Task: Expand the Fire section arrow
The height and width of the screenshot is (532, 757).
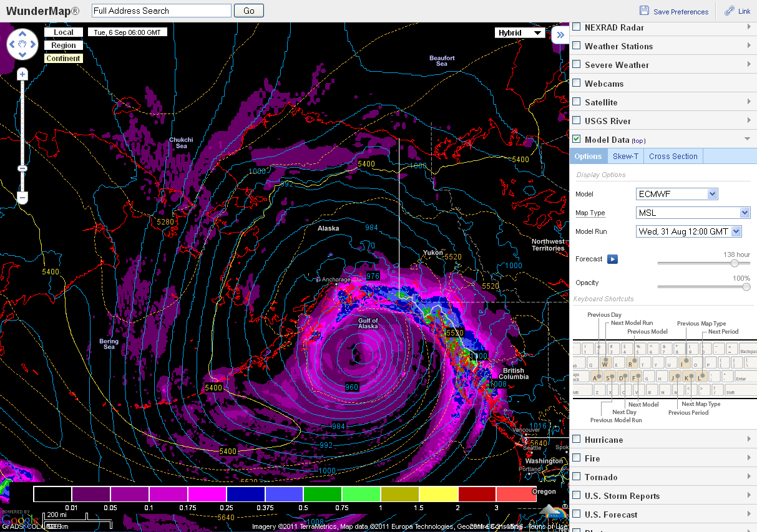Action: (x=748, y=458)
